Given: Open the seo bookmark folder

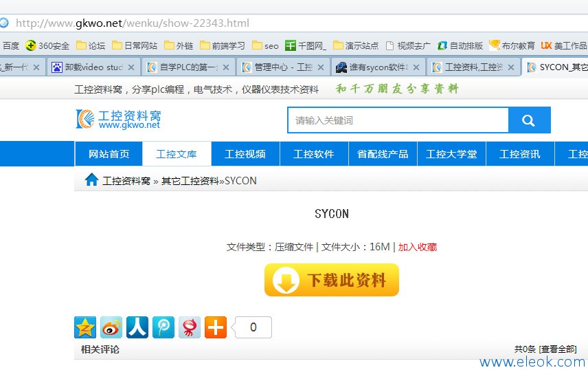Looking at the screenshot, I should click(266, 46).
